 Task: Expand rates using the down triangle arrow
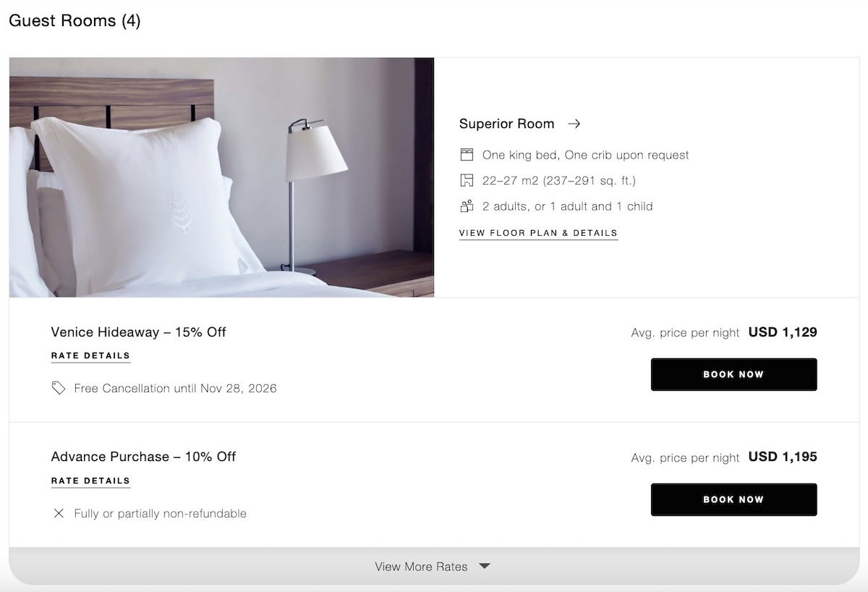tap(485, 566)
